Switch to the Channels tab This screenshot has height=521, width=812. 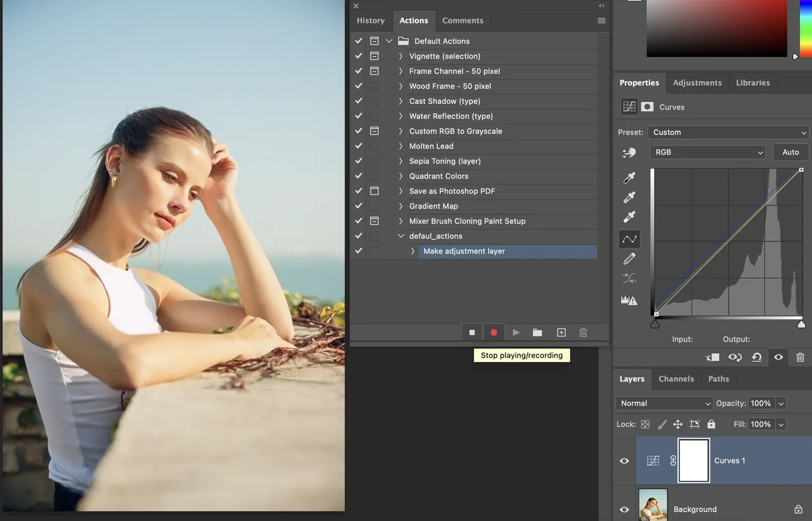pyautogui.click(x=676, y=379)
